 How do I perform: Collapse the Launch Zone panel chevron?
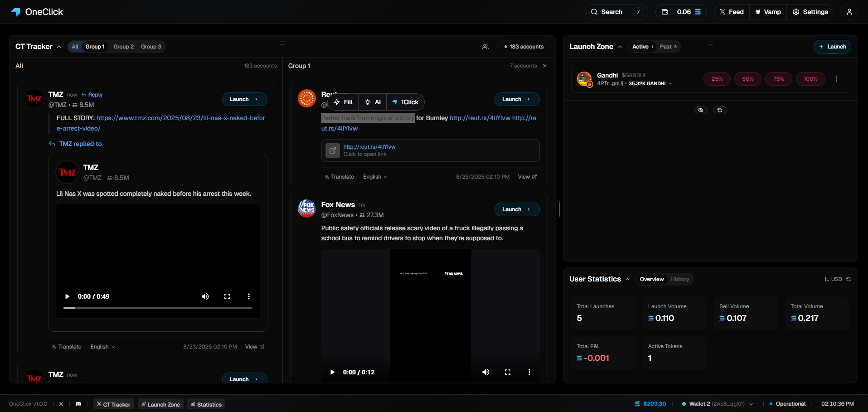(620, 47)
